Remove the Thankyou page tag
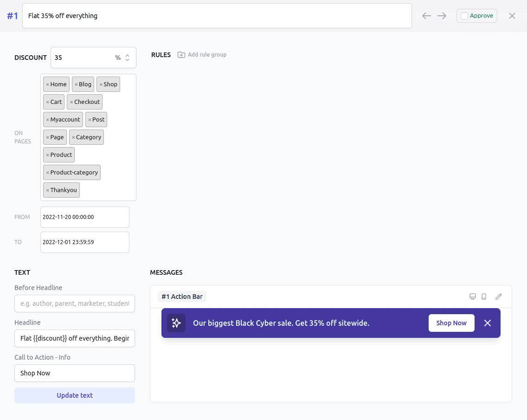The height and width of the screenshot is (420, 527). [x=47, y=190]
